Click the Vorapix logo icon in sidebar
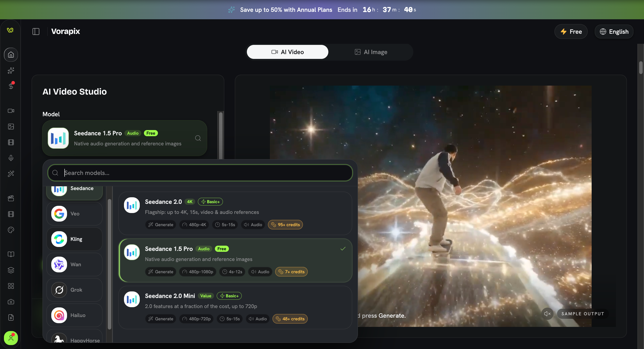Viewport: 644px width, 349px height. point(10,30)
